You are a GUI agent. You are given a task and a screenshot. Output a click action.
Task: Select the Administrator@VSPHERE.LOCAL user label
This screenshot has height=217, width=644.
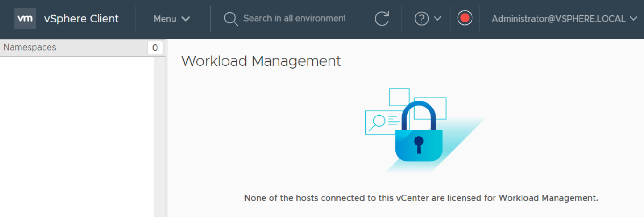pos(558,19)
